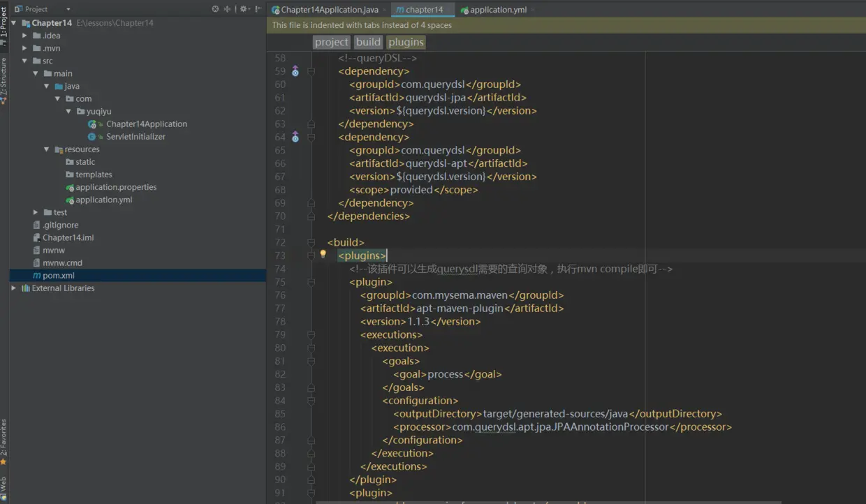Click the collapse all icon in Project panel
866x504 pixels.
227,9
